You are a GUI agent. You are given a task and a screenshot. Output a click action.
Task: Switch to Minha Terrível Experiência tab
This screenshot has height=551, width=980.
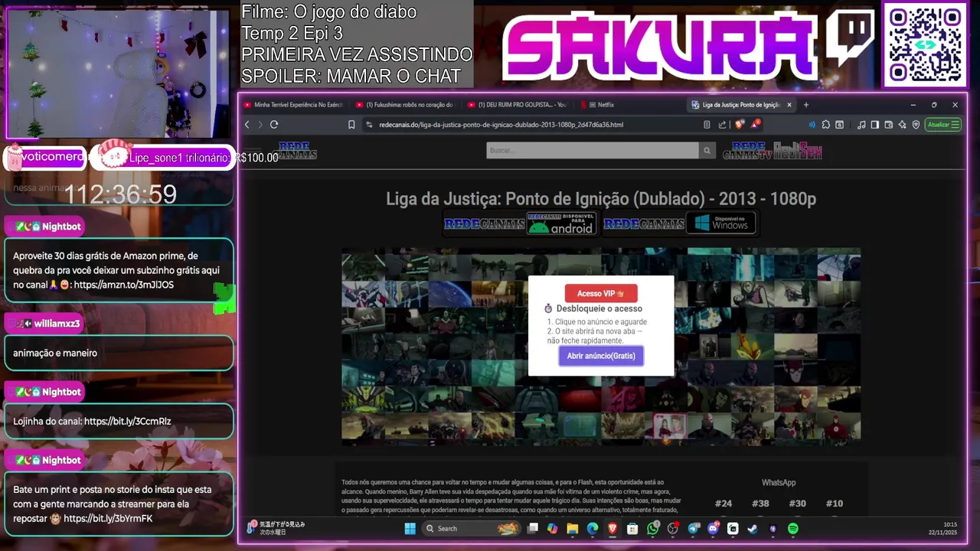(x=293, y=105)
